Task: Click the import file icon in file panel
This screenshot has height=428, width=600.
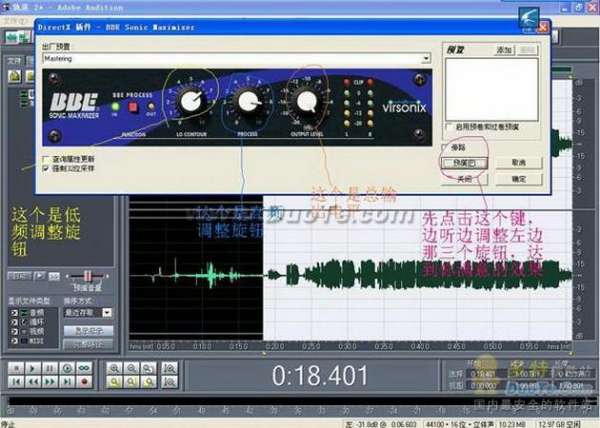Action: tap(15, 76)
